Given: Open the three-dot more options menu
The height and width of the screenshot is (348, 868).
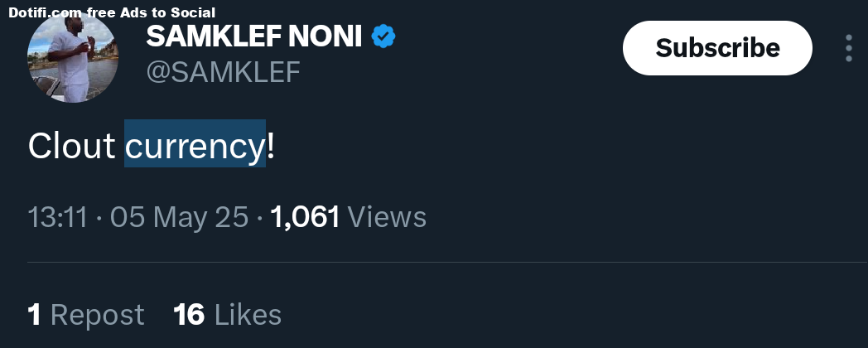Looking at the screenshot, I should pos(849,48).
